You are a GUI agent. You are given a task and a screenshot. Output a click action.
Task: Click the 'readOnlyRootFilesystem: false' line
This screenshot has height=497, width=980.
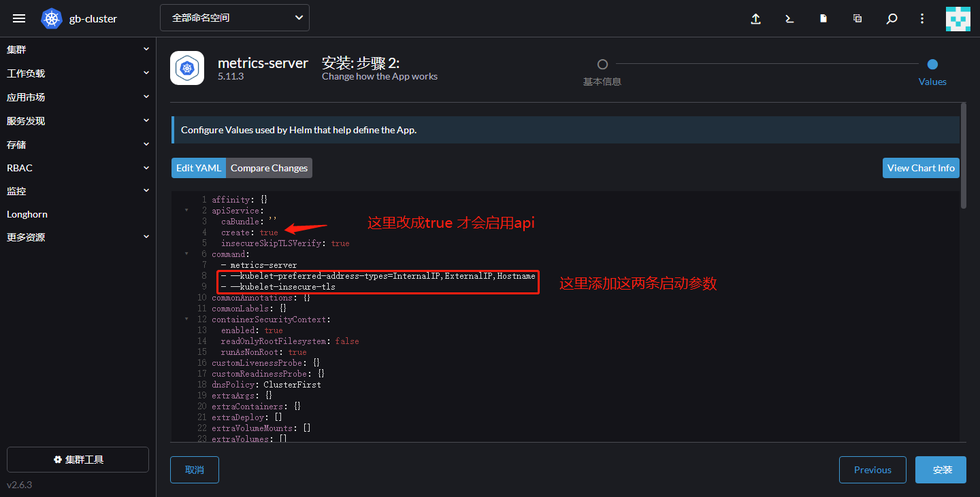click(x=290, y=341)
